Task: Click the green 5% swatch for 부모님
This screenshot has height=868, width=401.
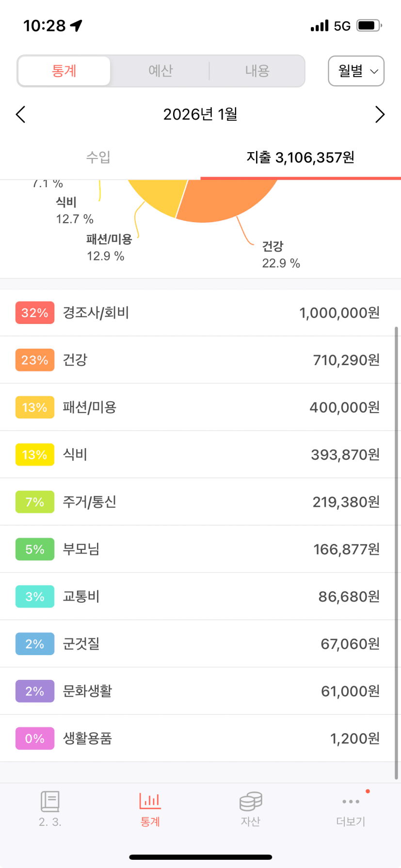Action: [x=35, y=549]
